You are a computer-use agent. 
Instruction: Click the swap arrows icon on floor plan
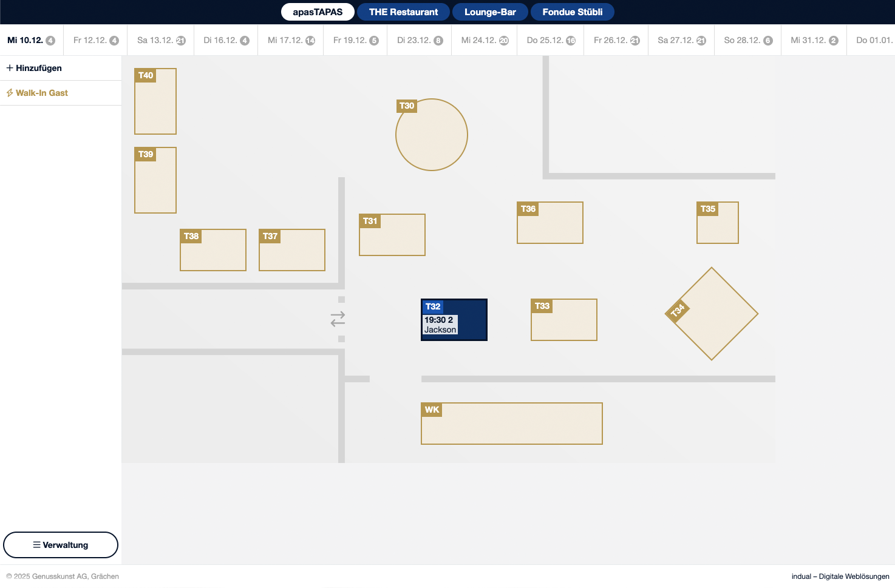coord(338,319)
